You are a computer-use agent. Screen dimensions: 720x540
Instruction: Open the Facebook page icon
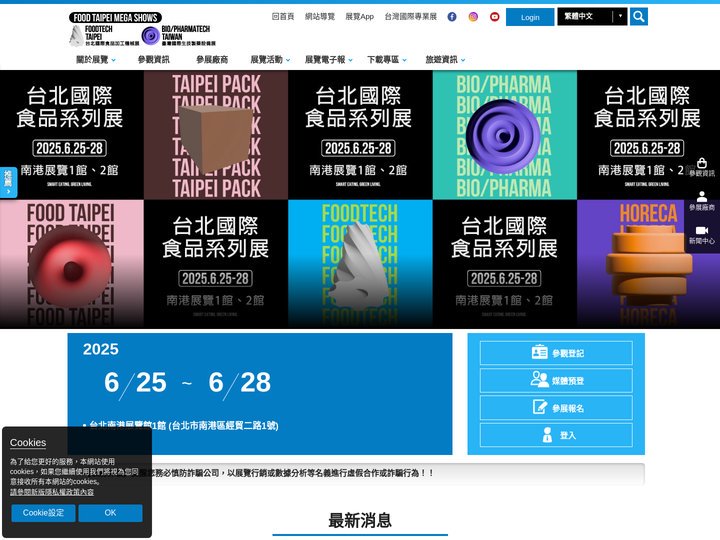click(452, 17)
